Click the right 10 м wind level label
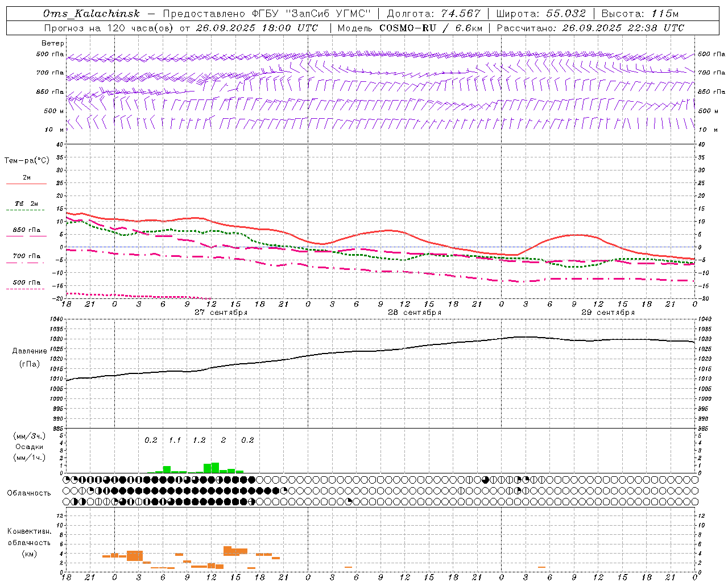 coord(708,130)
